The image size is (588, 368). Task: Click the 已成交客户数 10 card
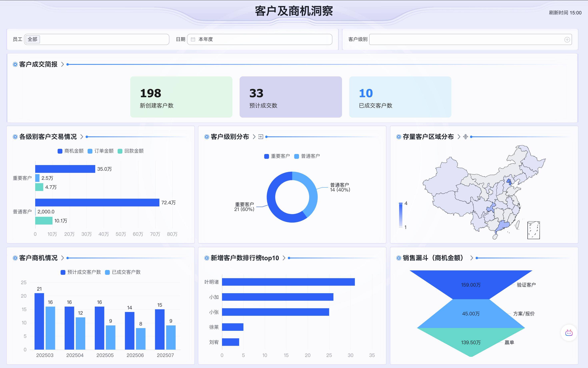click(x=400, y=97)
